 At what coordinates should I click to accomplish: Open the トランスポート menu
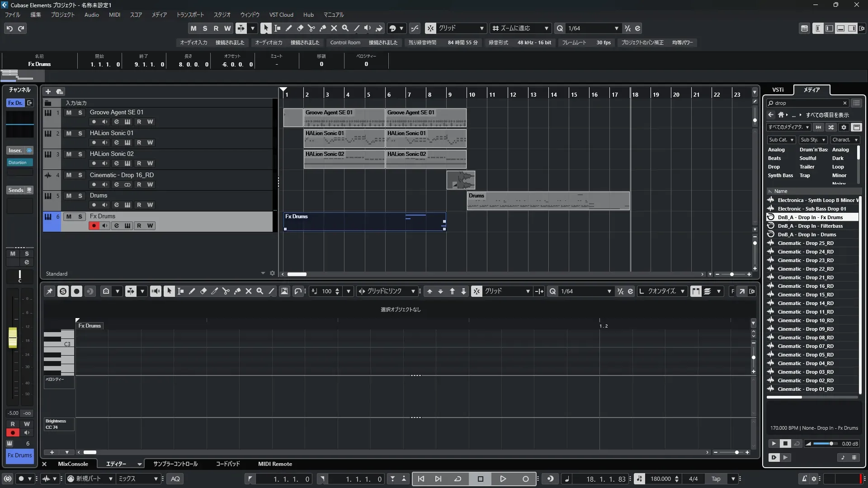(x=190, y=14)
